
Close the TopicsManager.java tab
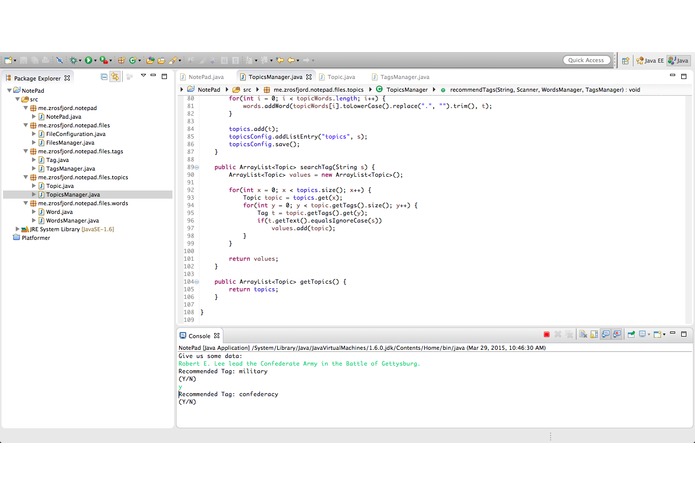[309, 77]
